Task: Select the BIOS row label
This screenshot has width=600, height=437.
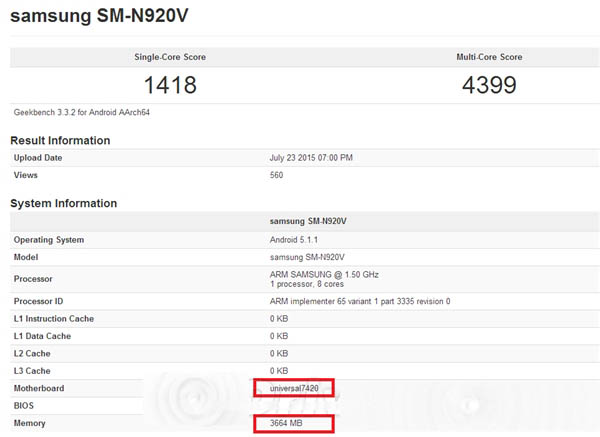Action: pos(25,406)
